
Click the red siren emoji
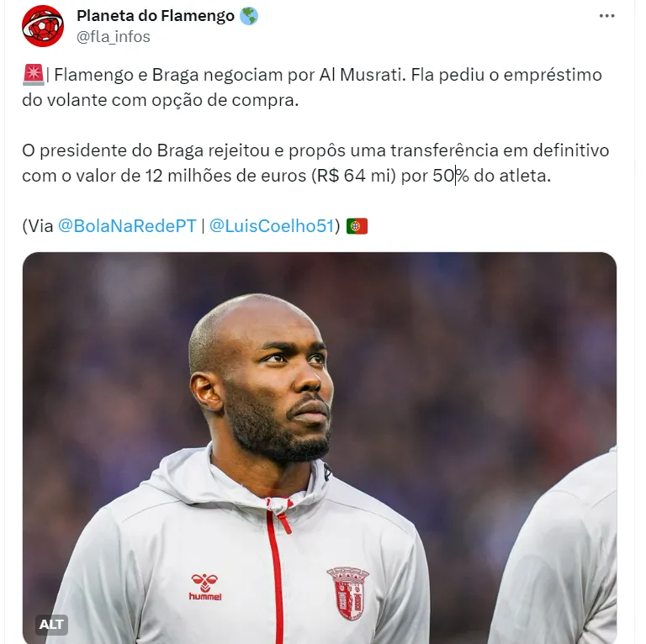coord(33,75)
